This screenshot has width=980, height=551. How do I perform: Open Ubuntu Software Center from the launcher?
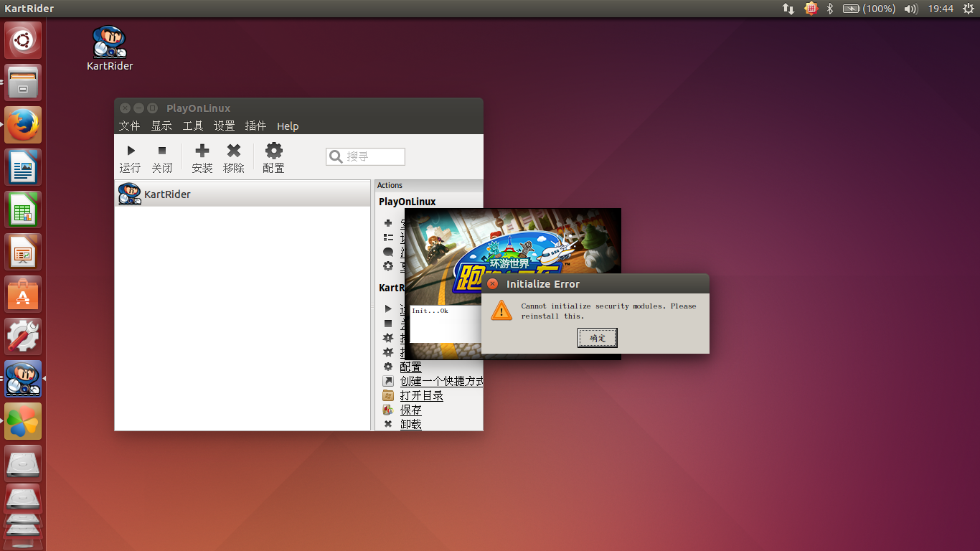coord(23,294)
